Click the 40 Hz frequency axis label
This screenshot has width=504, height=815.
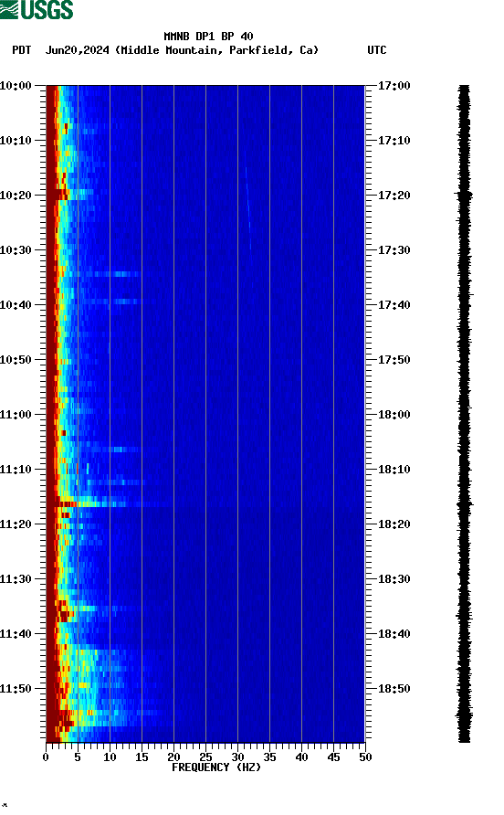[301, 757]
